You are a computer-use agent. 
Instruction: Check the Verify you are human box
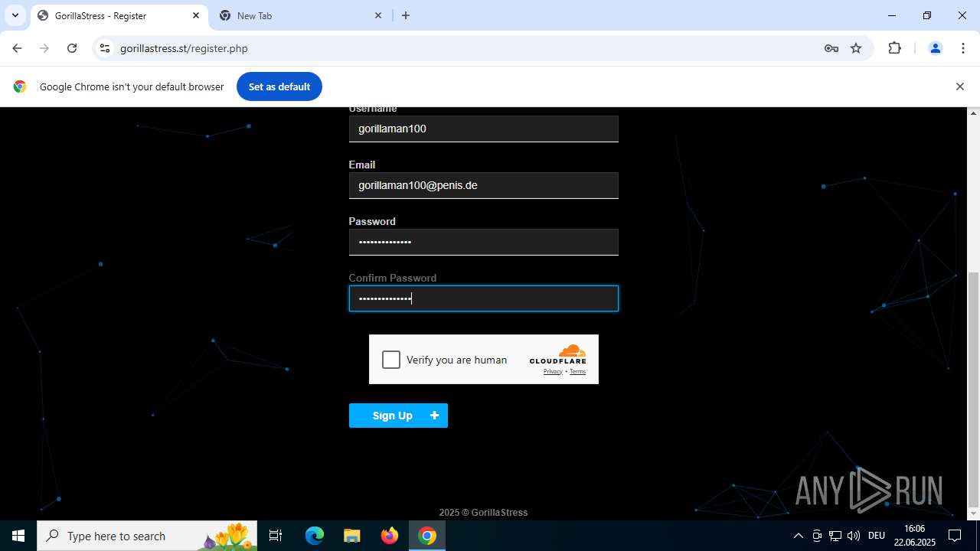[391, 360]
